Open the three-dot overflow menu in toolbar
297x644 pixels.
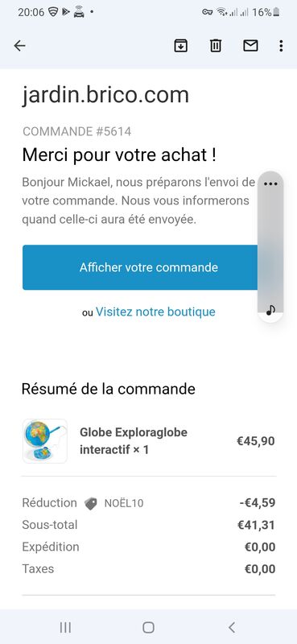pos(281,46)
